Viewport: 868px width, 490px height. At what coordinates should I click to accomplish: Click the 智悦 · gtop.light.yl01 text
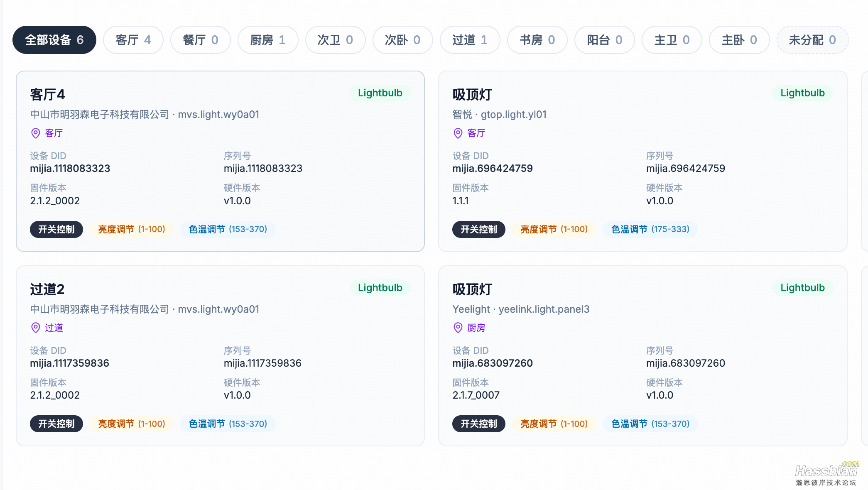(500, 115)
